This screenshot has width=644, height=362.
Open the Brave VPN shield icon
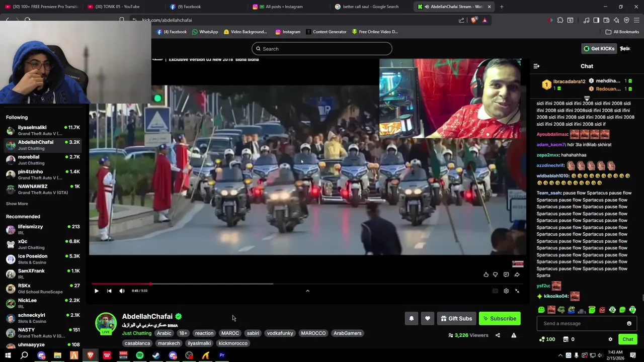pyautogui.click(x=626, y=20)
